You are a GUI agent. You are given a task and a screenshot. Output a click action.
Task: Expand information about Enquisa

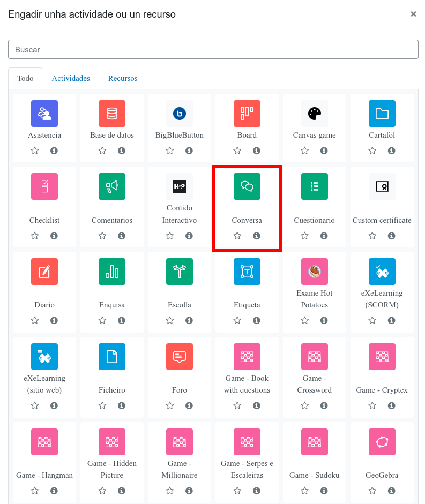[x=122, y=321]
